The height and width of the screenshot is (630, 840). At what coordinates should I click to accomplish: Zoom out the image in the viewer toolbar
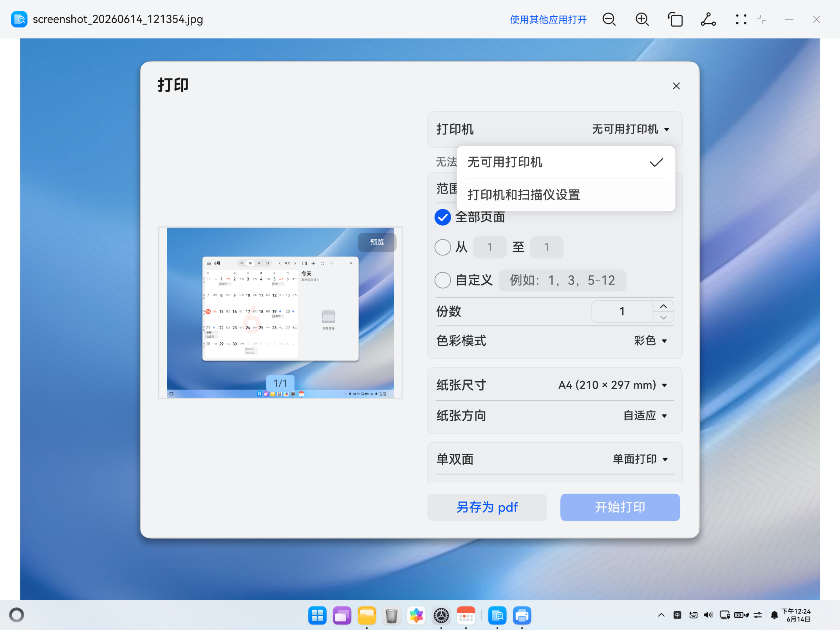(x=609, y=19)
